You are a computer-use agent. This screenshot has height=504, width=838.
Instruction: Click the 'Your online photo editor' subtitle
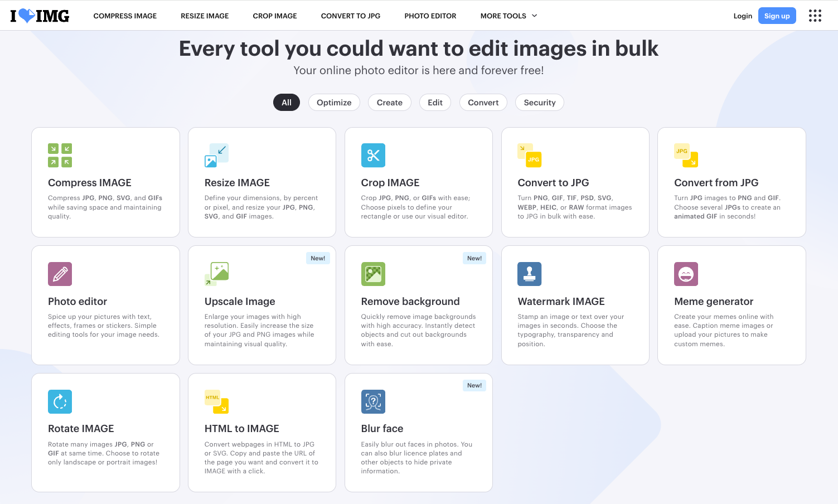419,70
